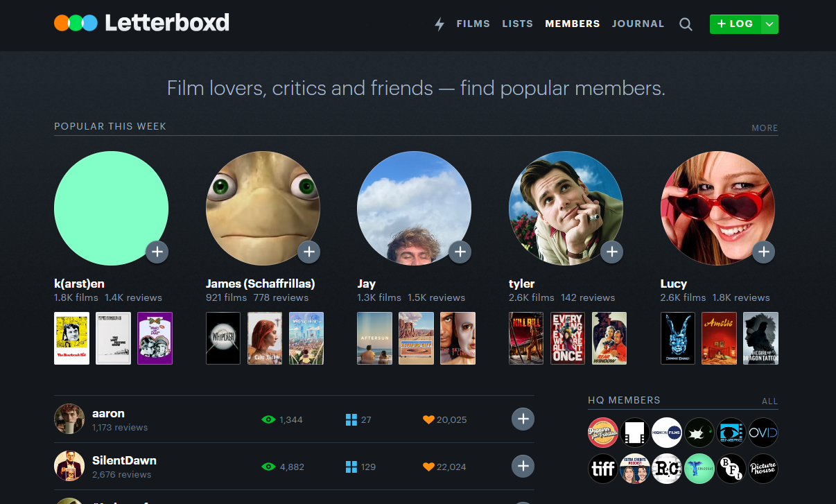Open James (Schaffrillas) profile name
The image size is (836, 504).
click(x=261, y=284)
